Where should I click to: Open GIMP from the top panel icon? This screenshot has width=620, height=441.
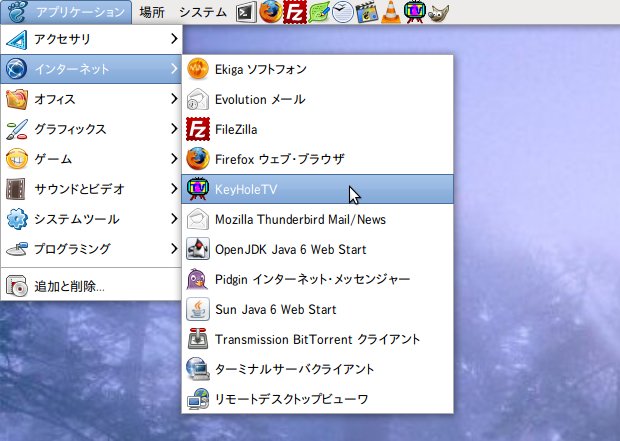439,13
